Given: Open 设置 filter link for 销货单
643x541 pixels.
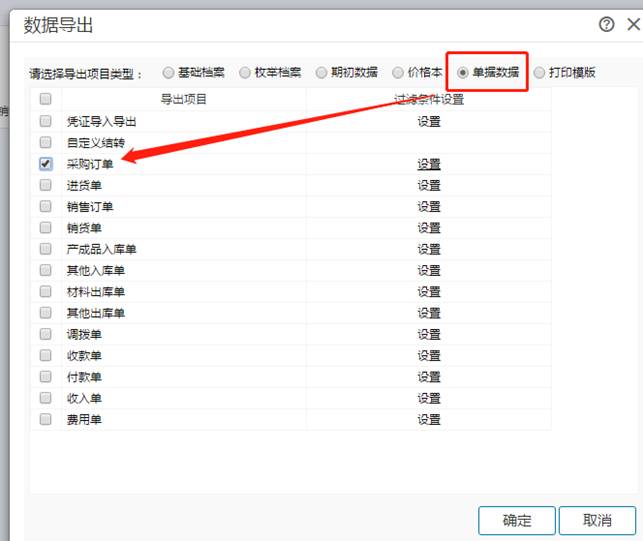Looking at the screenshot, I should tap(429, 228).
